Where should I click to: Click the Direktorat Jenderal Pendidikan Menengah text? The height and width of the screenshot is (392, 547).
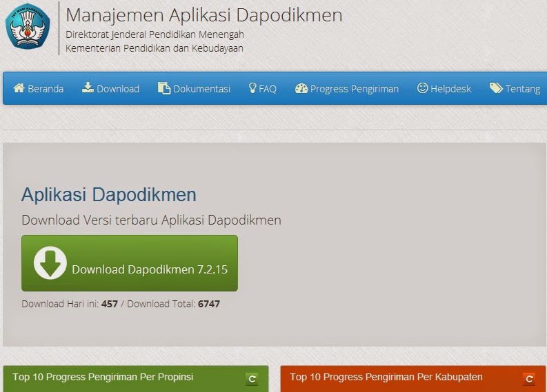coord(155,34)
